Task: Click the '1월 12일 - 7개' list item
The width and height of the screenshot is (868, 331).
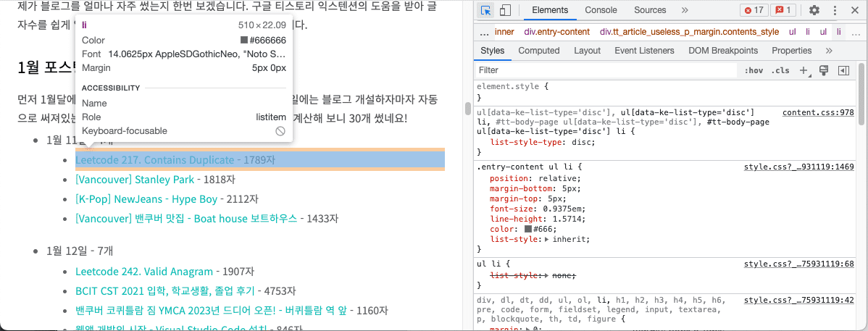Action: click(x=80, y=251)
